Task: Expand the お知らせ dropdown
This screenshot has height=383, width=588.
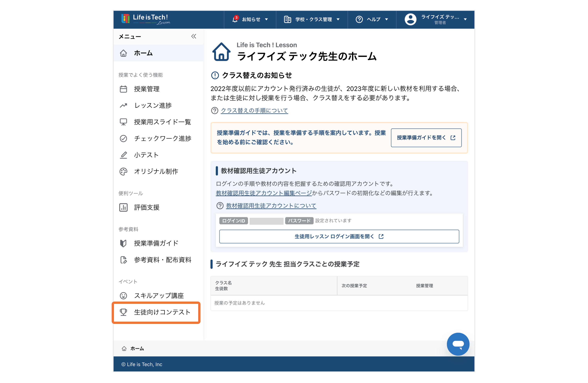Action: 250,19
